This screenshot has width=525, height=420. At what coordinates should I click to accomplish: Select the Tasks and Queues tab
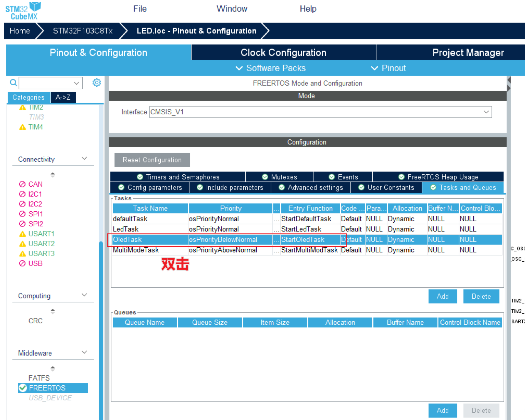[463, 187]
